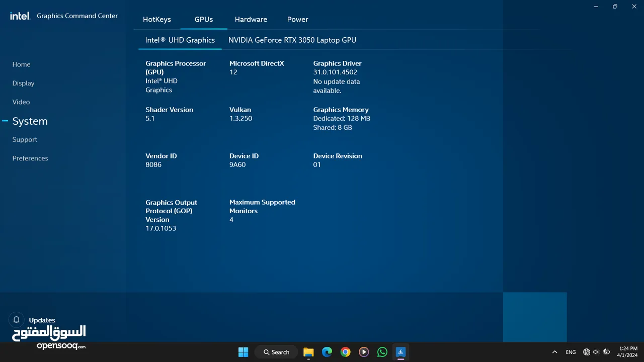This screenshot has height=362, width=644.
Task: Click Shader Version value 5.1
Action: [x=150, y=118]
